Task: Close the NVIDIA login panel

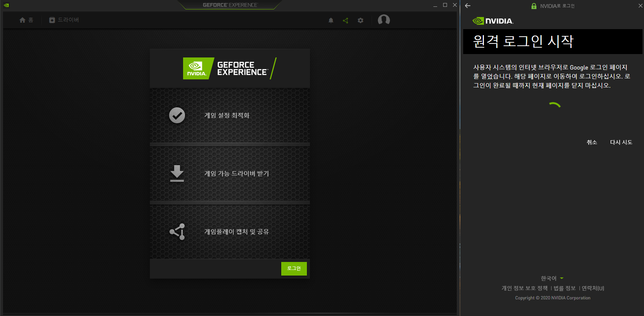Action: coord(640,6)
